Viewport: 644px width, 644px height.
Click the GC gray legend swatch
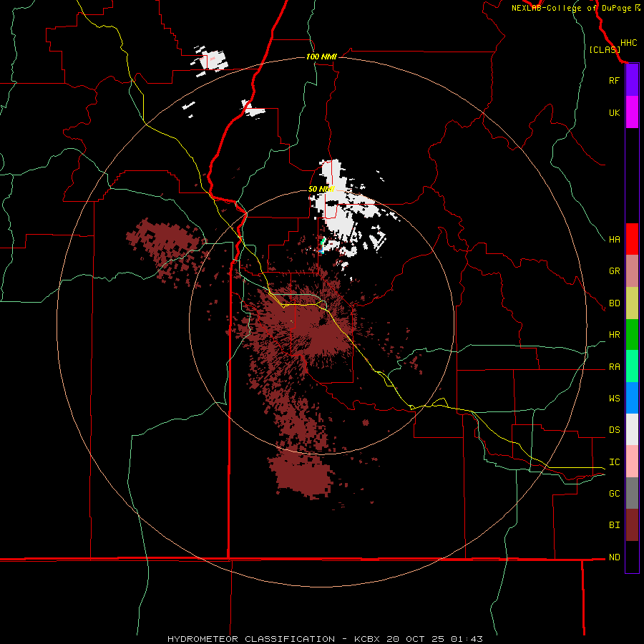tap(632, 493)
